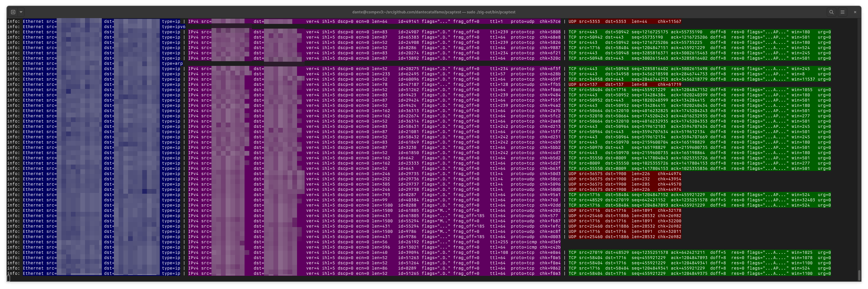Screen dimensions: 868x289
Task: Click the UDP checksum chk=43954
Action: tap(669, 179)
